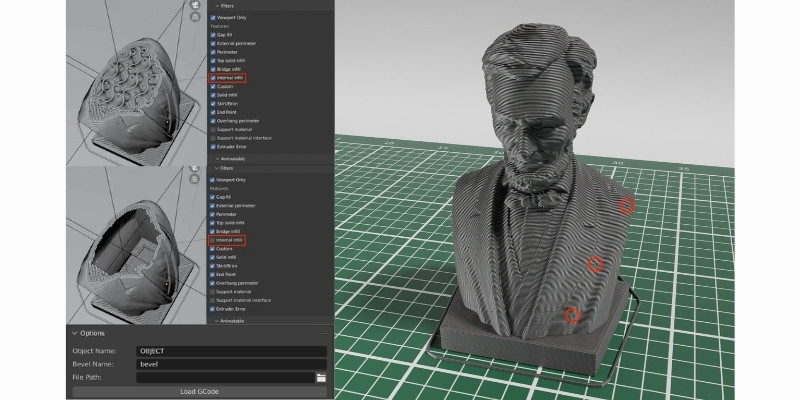Collapse the lower Filters section
The width and height of the screenshot is (800, 400).
pyautogui.click(x=217, y=168)
